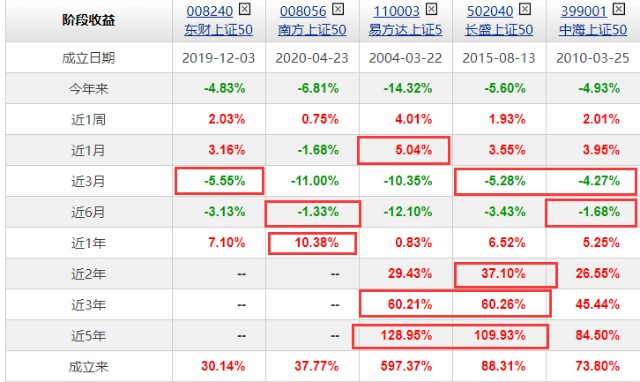The width and height of the screenshot is (640, 382).
Task: Open fund code 110003 link
Action: (397, 11)
